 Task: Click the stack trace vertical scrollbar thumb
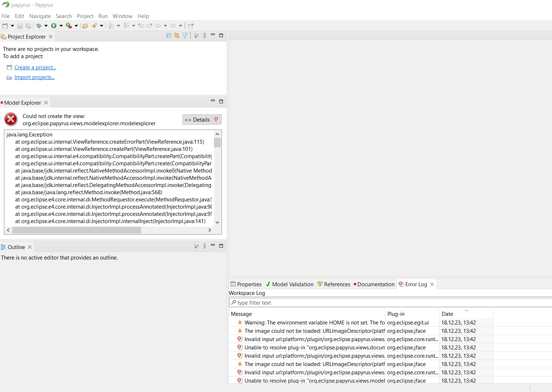click(217, 143)
